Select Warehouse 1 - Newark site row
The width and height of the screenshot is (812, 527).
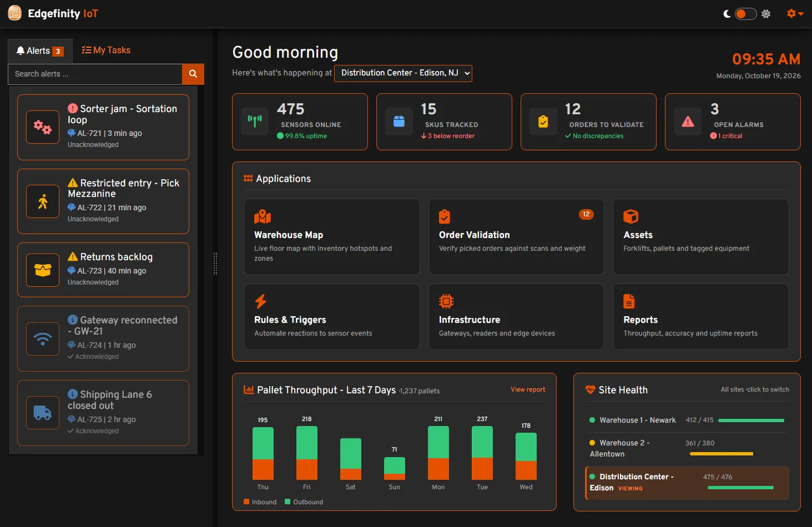pyautogui.click(x=687, y=420)
